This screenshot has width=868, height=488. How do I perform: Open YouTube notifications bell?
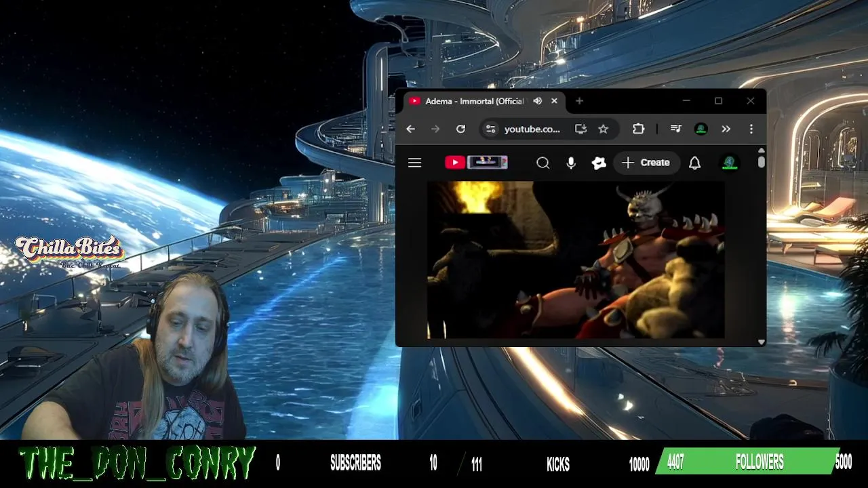click(694, 163)
